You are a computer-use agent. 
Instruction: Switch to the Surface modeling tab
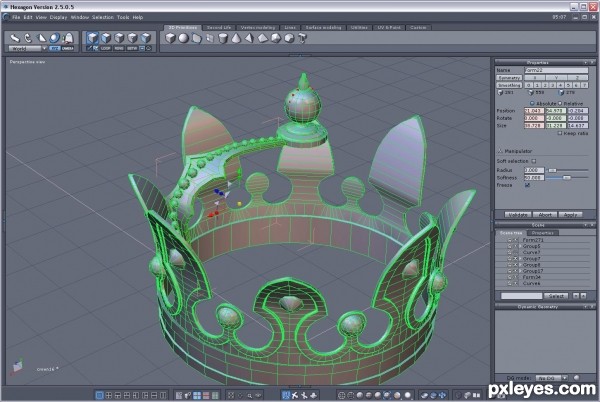pos(323,28)
